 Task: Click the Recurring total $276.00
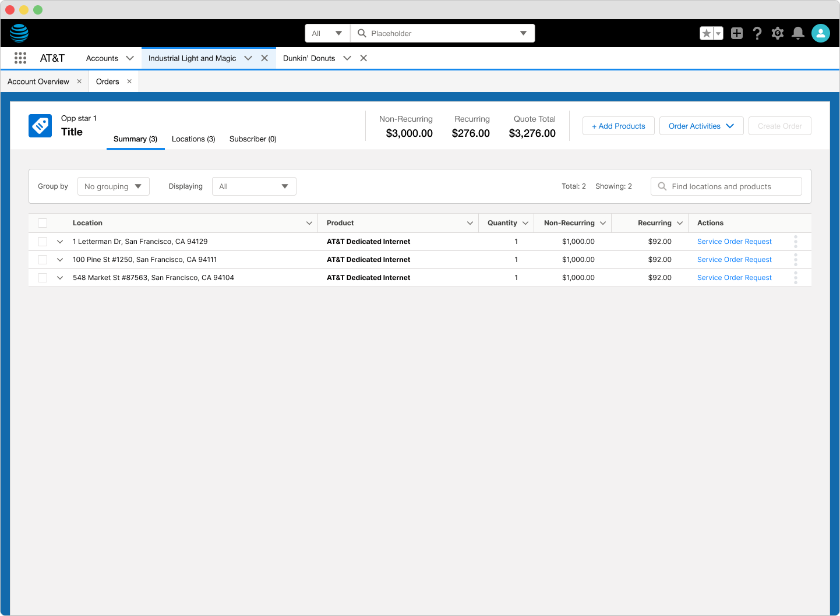click(471, 133)
